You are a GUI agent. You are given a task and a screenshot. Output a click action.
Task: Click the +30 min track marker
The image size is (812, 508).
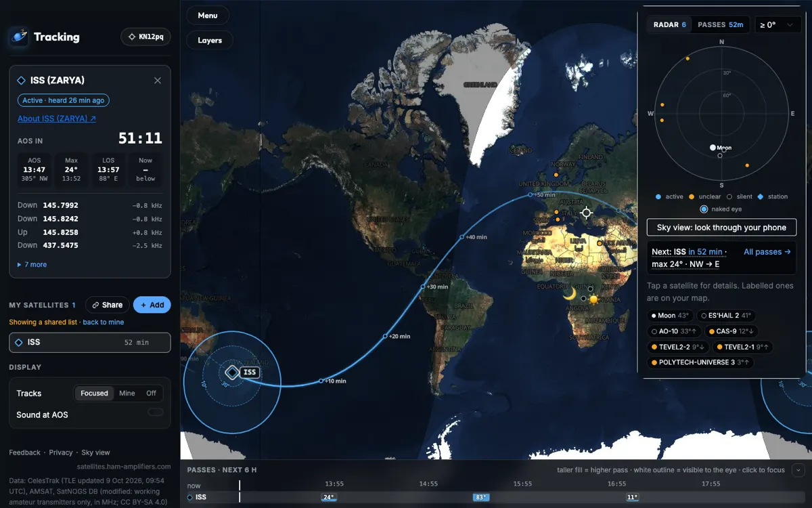(x=423, y=287)
